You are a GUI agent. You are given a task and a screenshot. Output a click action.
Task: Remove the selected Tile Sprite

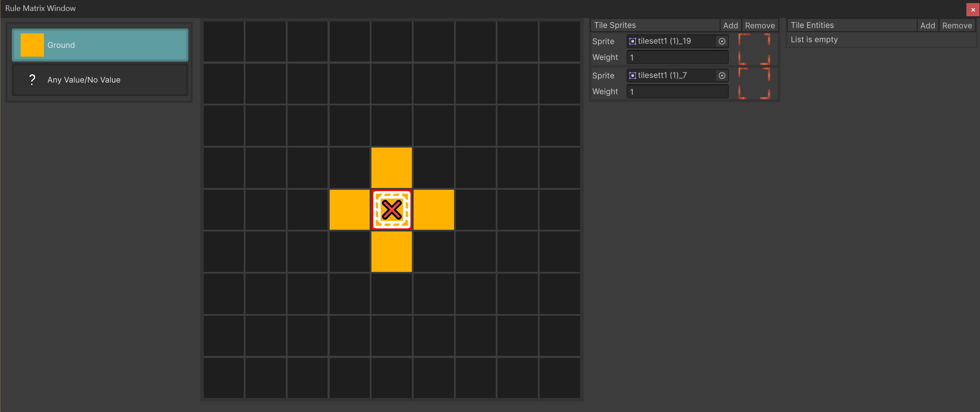tap(760, 25)
